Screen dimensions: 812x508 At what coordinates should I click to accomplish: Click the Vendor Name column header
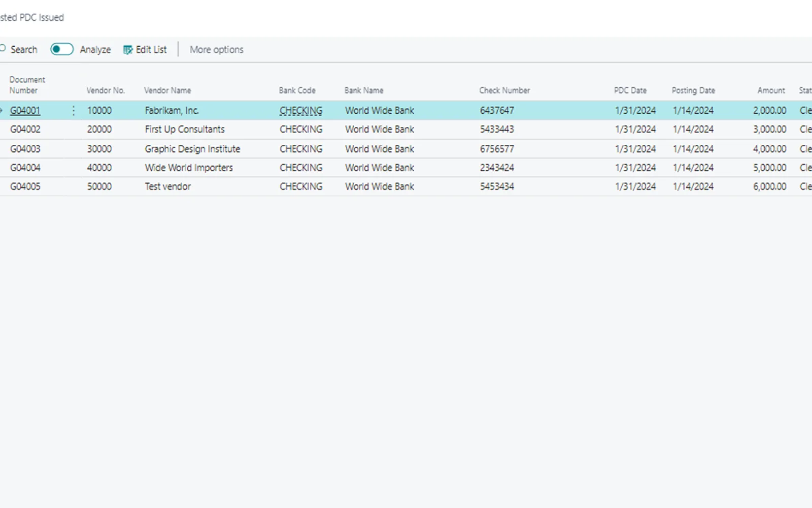(167, 90)
